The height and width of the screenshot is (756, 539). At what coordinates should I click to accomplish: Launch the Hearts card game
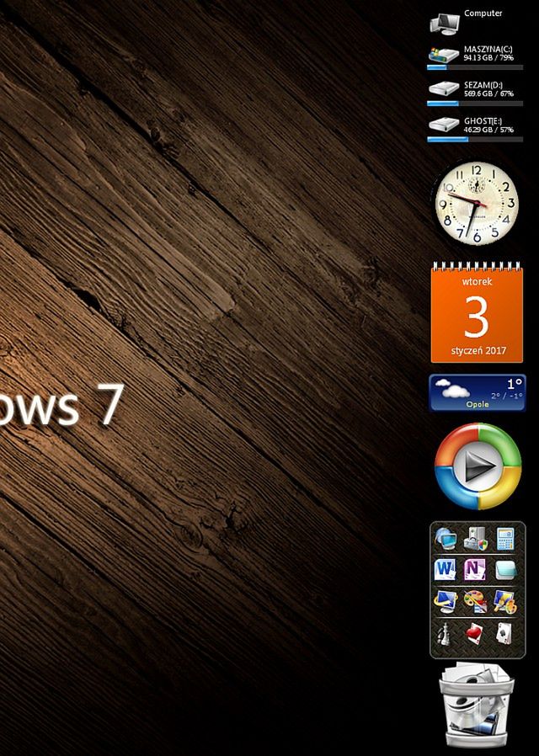[475, 633]
